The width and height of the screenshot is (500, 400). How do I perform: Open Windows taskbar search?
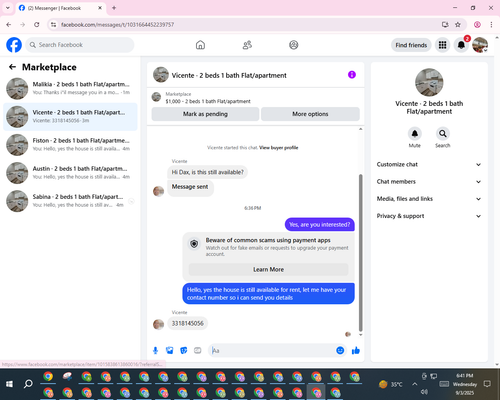point(28,384)
